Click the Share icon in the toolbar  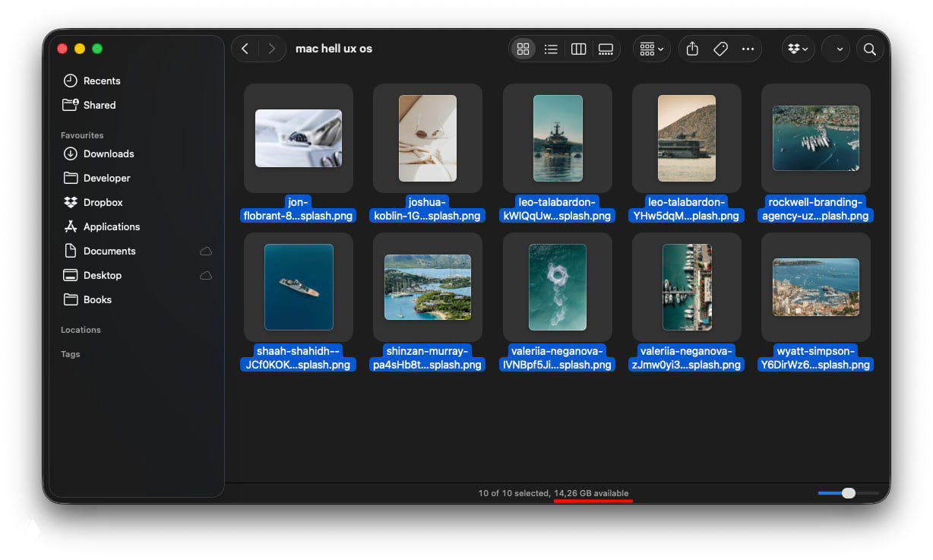click(691, 49)
